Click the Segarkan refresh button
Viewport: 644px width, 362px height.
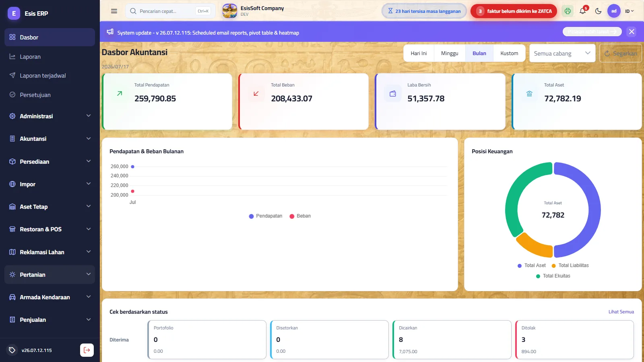(621, 53)
